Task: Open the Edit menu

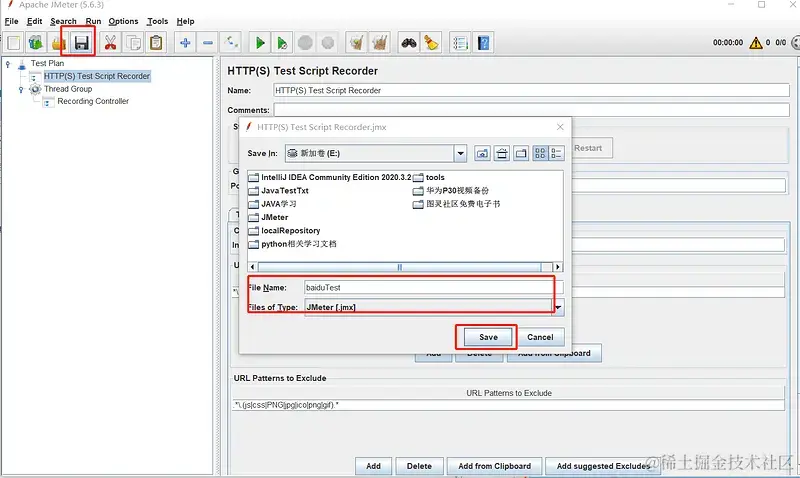Action: 34,21
